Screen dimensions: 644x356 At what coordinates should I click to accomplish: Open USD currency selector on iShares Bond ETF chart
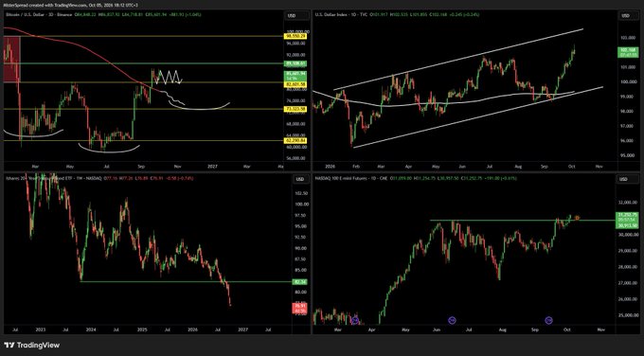click(300, 180)
